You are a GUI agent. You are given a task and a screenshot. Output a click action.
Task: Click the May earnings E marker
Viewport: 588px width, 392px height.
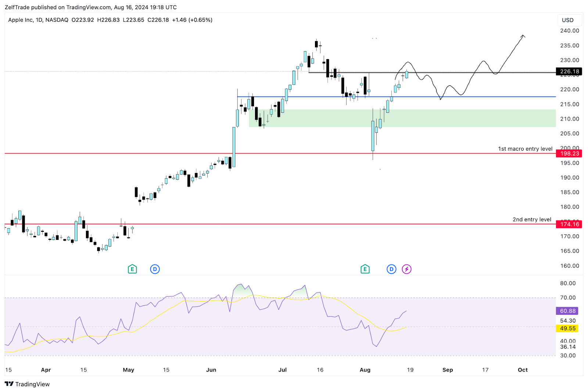[x=132, y=269]
